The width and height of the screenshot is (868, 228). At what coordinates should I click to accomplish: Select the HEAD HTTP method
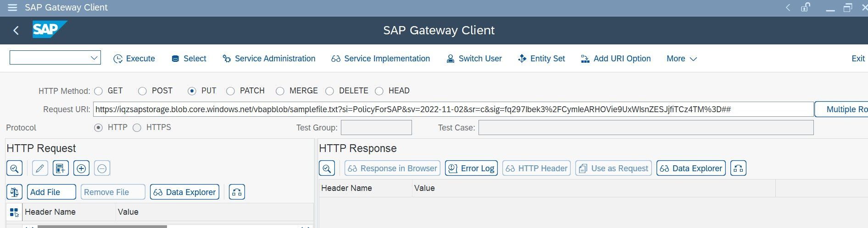pos(379,91)
